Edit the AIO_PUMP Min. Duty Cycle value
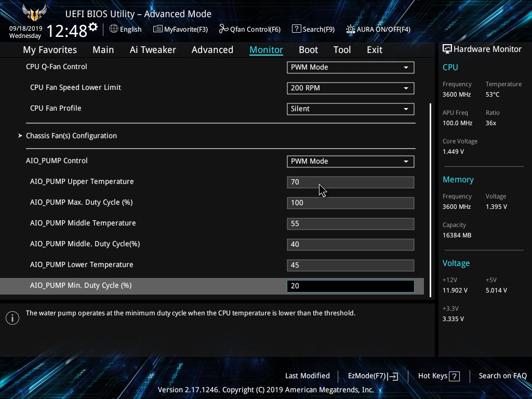The width and height of the screenshot is (532, 399). coord(350,286)
